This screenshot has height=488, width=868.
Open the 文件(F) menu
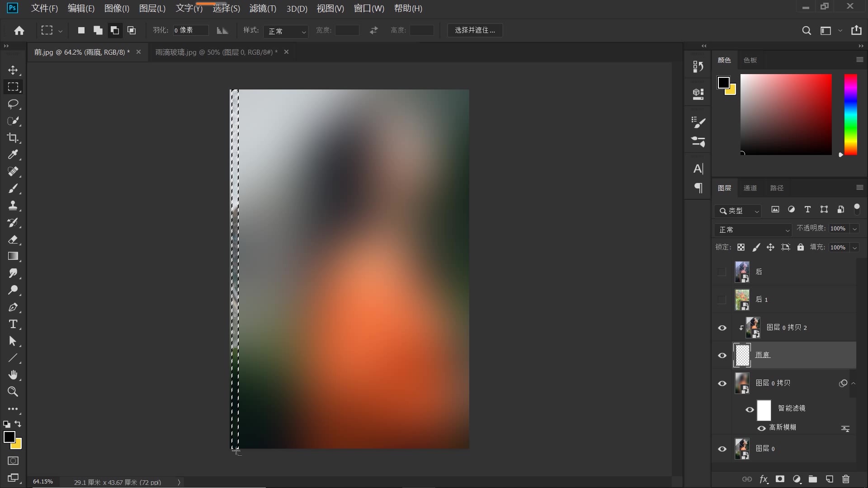pos(44,8)
